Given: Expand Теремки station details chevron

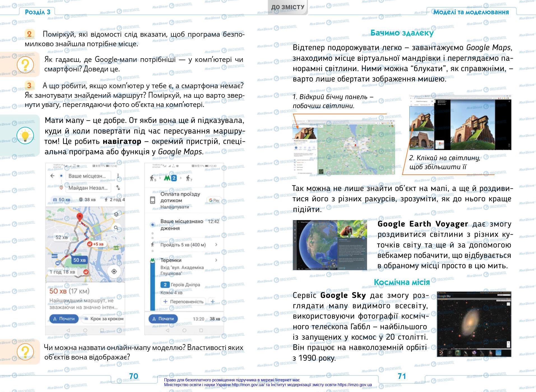Looking at the screenshot, I should 216,260.
